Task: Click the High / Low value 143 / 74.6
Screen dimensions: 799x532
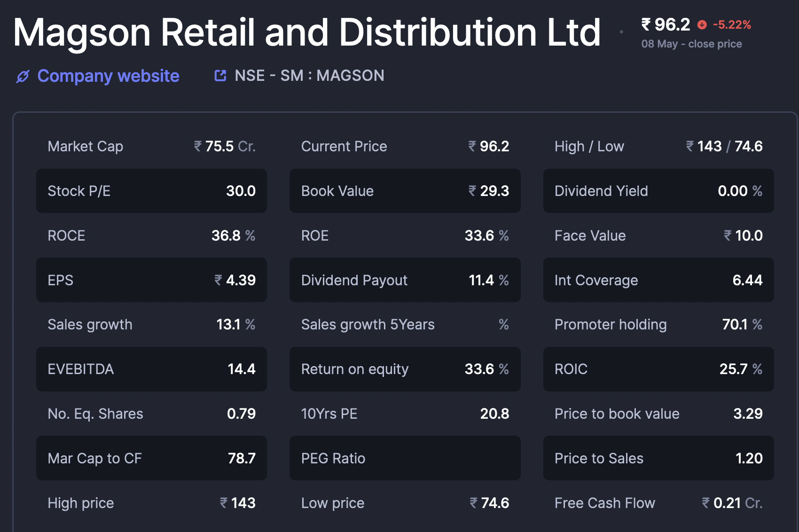Action: [x=724, y=147]
